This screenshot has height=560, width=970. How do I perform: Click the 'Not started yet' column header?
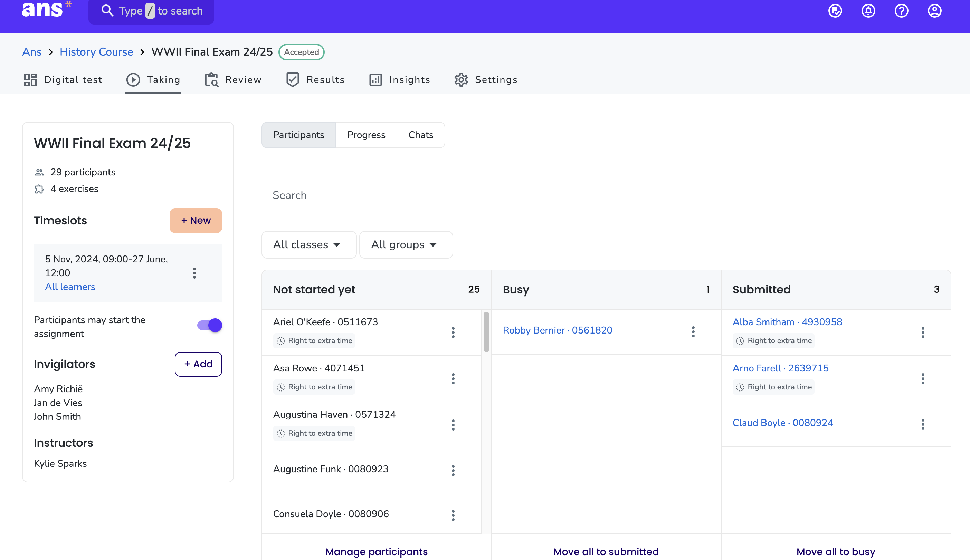click(376, 290)
